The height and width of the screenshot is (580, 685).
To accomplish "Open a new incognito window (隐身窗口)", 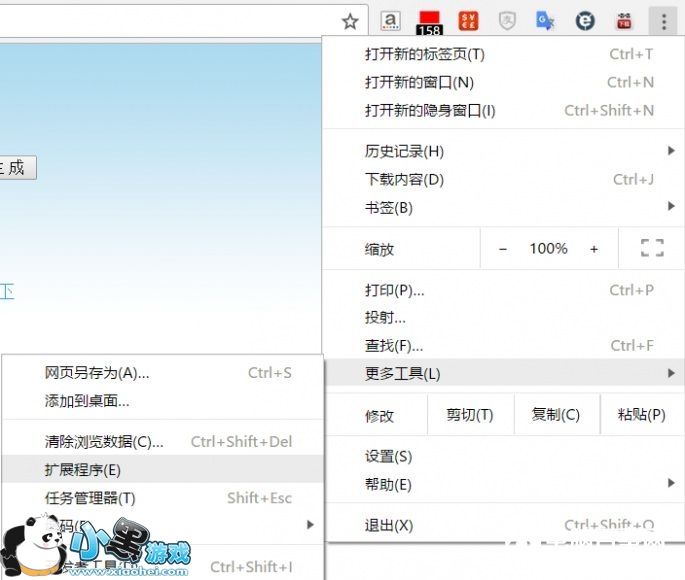I will (503, 110).
